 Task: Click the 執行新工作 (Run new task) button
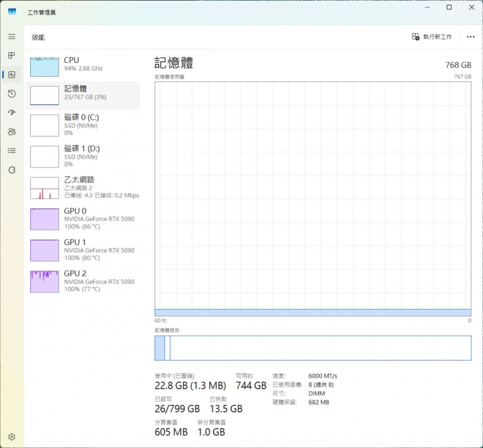coord(431,37)
